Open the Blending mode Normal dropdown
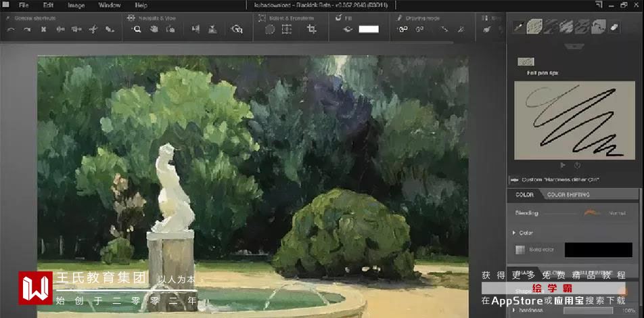The height and width of the screenshot is (318, 644). (x=605, y=213)
